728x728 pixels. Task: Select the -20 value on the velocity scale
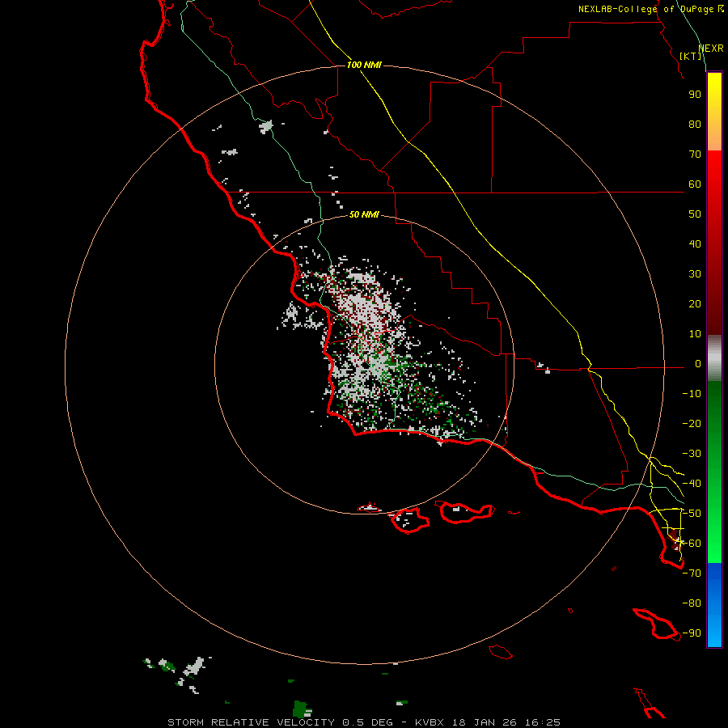692,424
